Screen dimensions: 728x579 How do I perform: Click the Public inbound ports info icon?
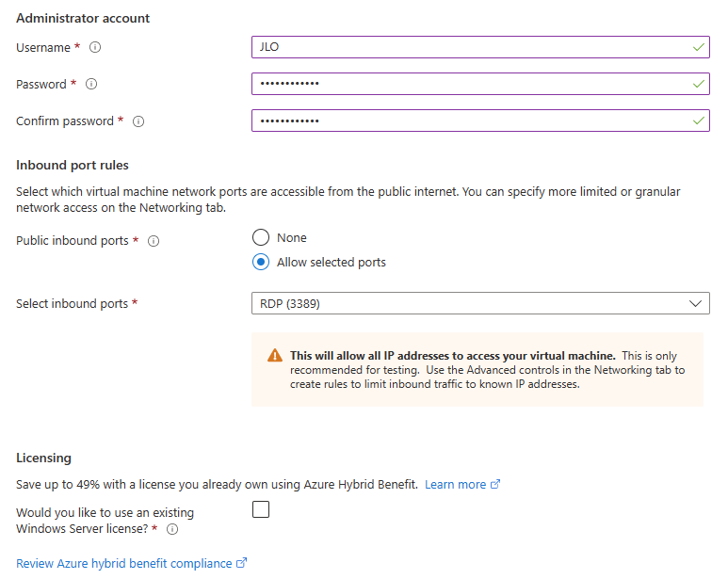point(154,241)
